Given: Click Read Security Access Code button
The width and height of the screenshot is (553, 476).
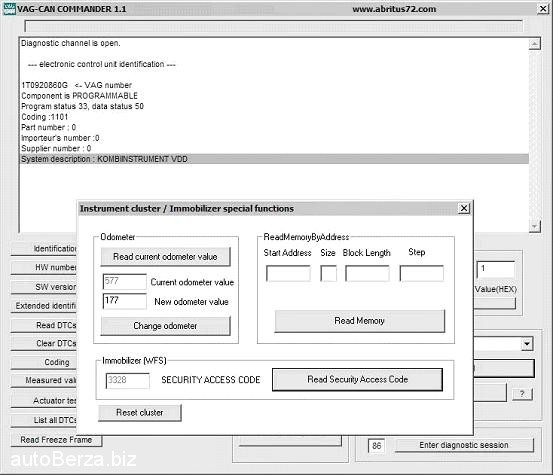Looking at the screenshot, I should 357,379.
